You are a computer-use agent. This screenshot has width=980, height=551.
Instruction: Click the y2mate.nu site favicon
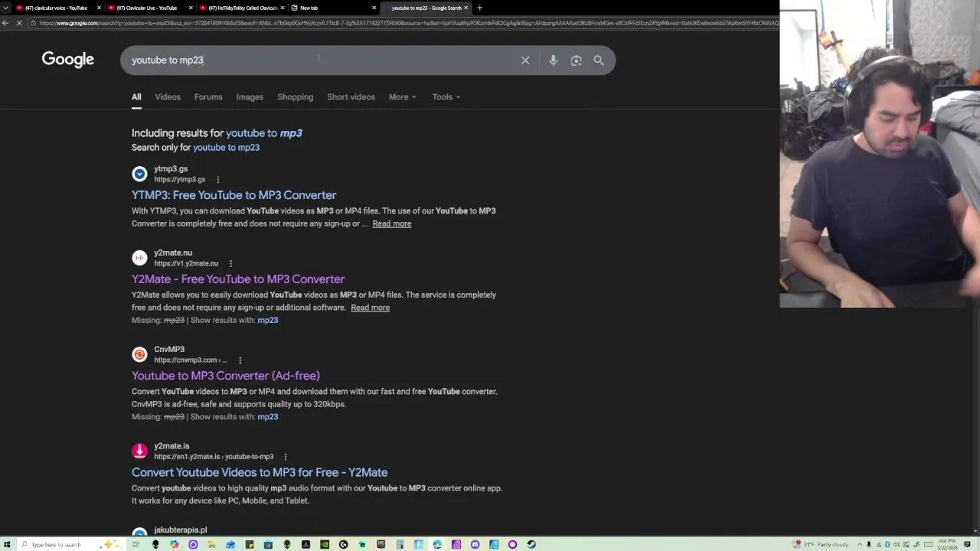[x=139, y=258]
